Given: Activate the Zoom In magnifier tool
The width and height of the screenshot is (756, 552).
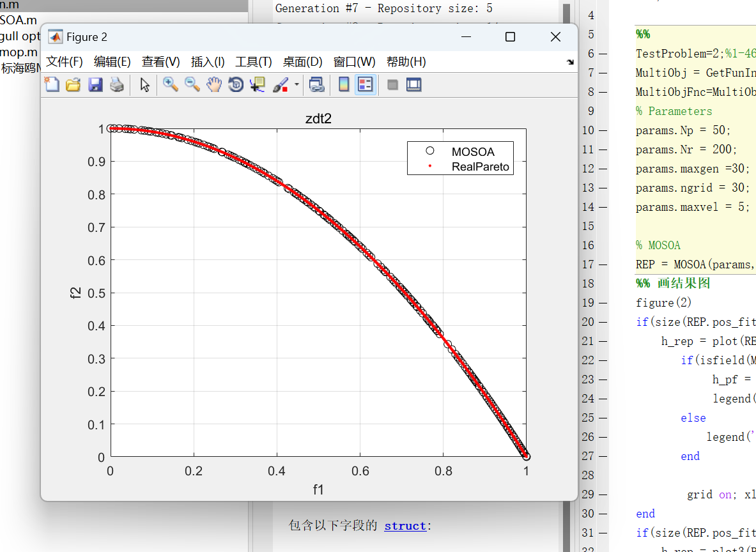Looking at the screenshot, I should pyautogui.click(x=170, y=85).
